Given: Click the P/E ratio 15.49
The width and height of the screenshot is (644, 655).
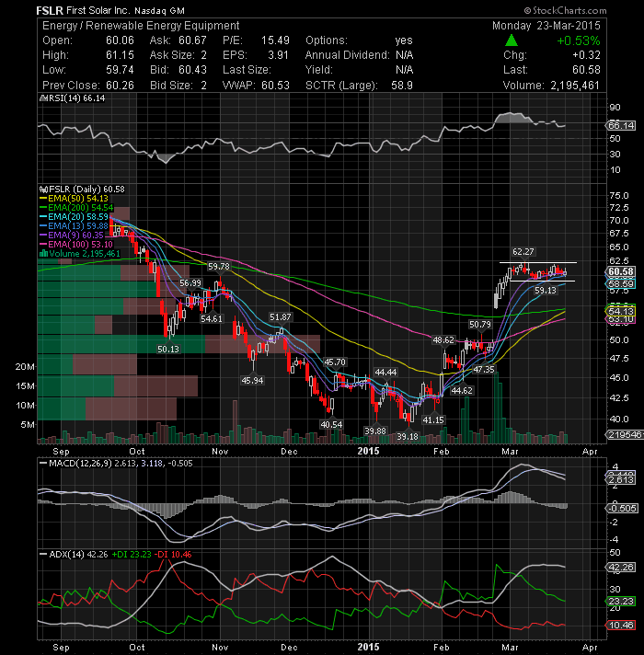Looking at the screenshot, I should 275,40.
